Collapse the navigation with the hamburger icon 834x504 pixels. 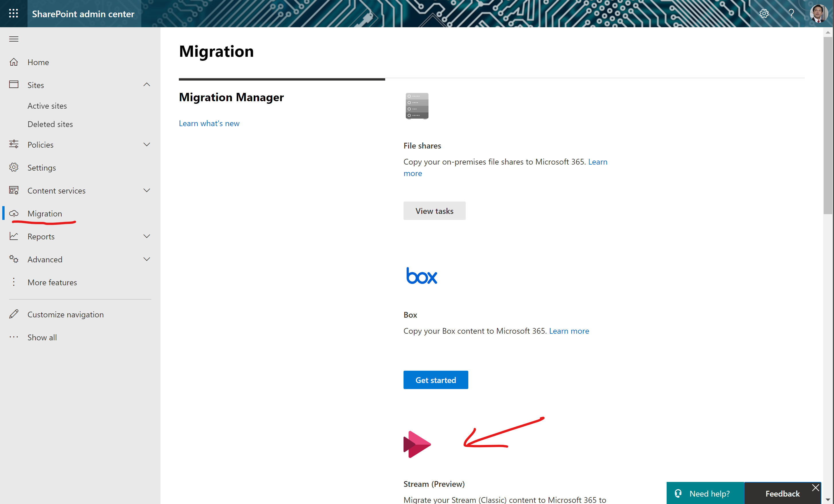click(x=13, y=39)
